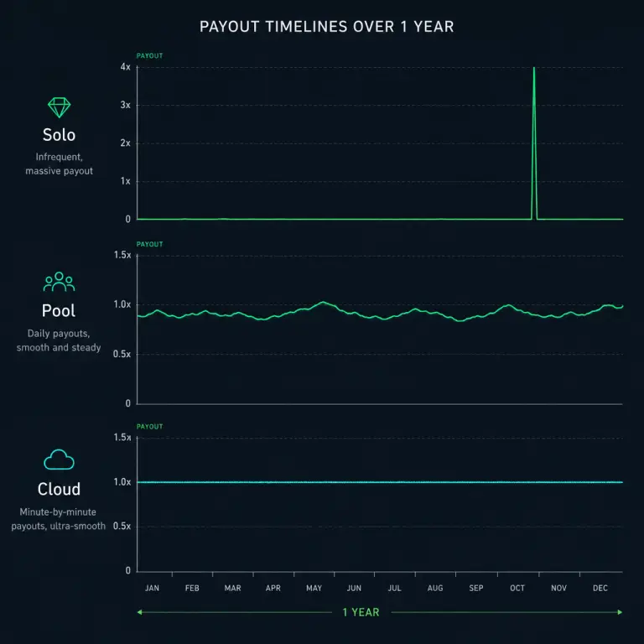Click the 2x label on Solo chart axis
The height and width of the screenshot is (644, 644).
click(x=125, y=143)
